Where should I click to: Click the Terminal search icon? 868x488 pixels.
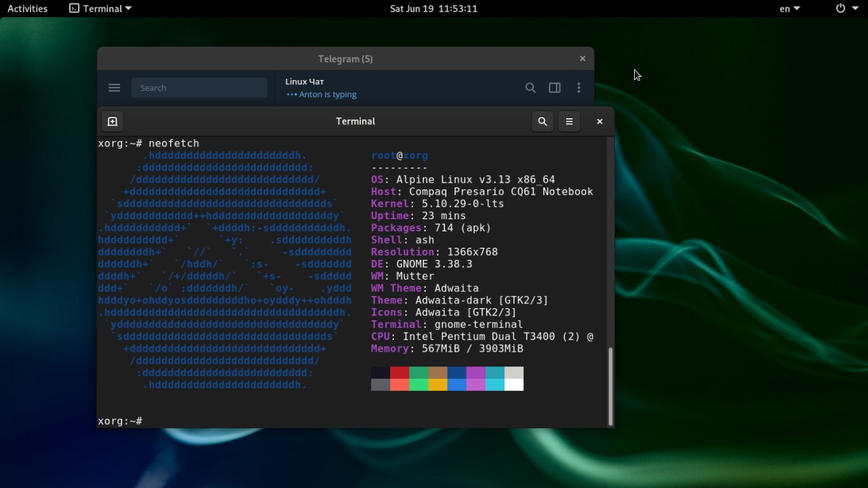[542, 121]
